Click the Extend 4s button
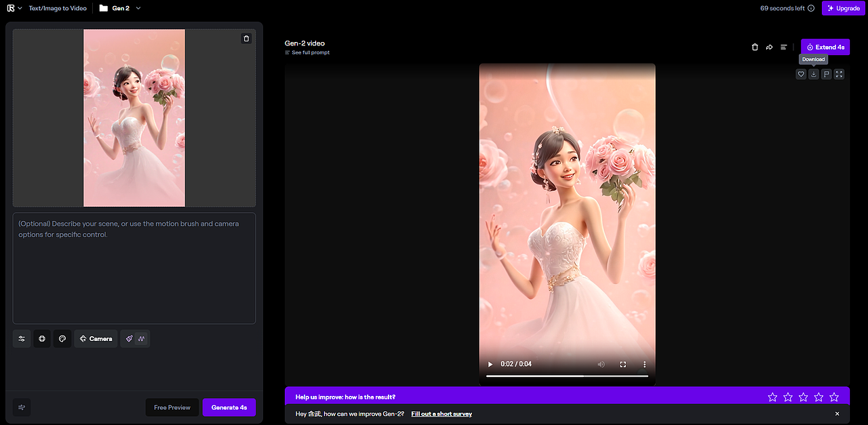Image resolution: width=868 pixels, height=425 pixels. pyautogui.click(x=825, y=47)
